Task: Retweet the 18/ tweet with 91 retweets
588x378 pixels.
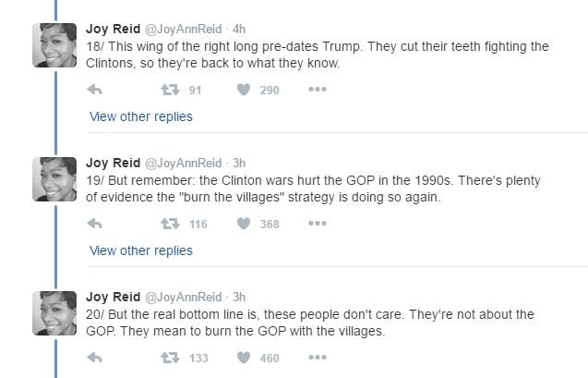Action: tap(169, 90)
